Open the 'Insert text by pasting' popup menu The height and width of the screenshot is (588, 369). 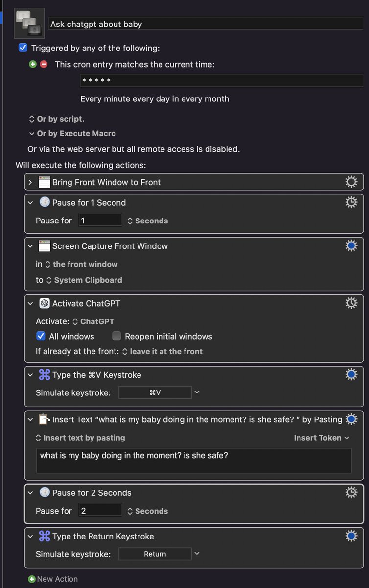[80, 438]
